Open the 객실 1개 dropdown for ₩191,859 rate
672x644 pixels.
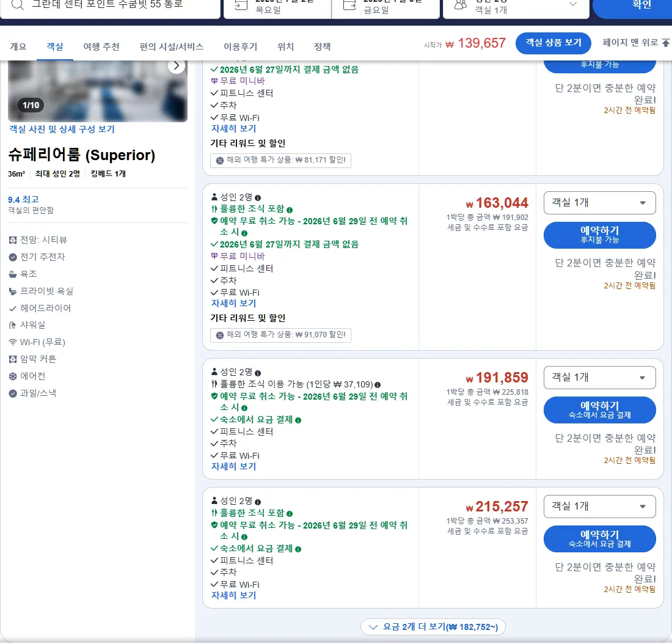599,378
